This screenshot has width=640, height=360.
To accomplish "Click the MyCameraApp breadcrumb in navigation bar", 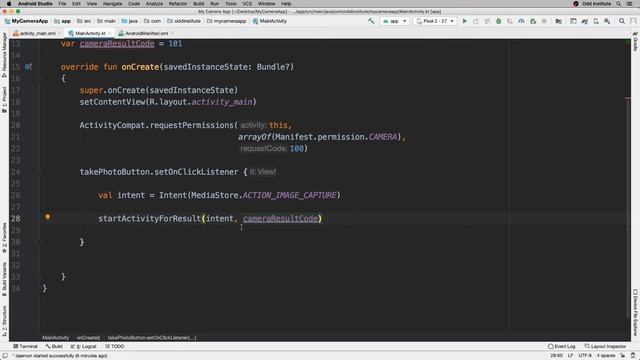I will pyautogui.click(x=27, y=21).
